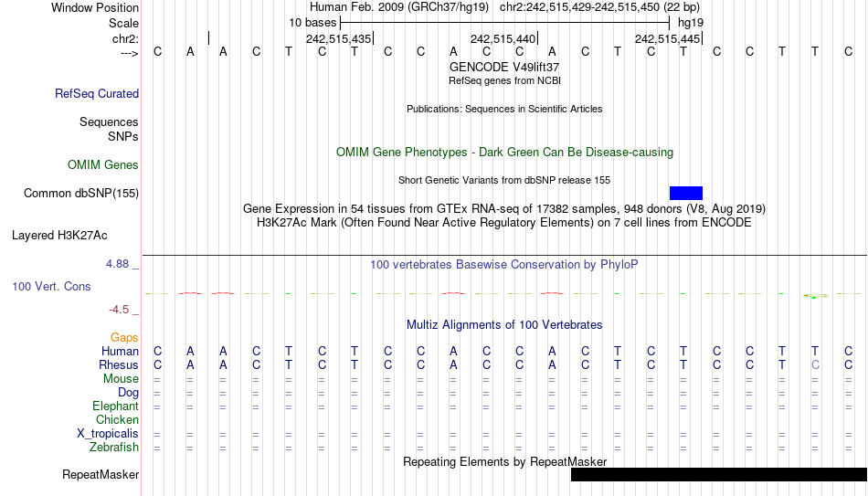Click the GTEx Gene Expression track title
This screenshot has width=868, height=496.
[x=504, y=208]
